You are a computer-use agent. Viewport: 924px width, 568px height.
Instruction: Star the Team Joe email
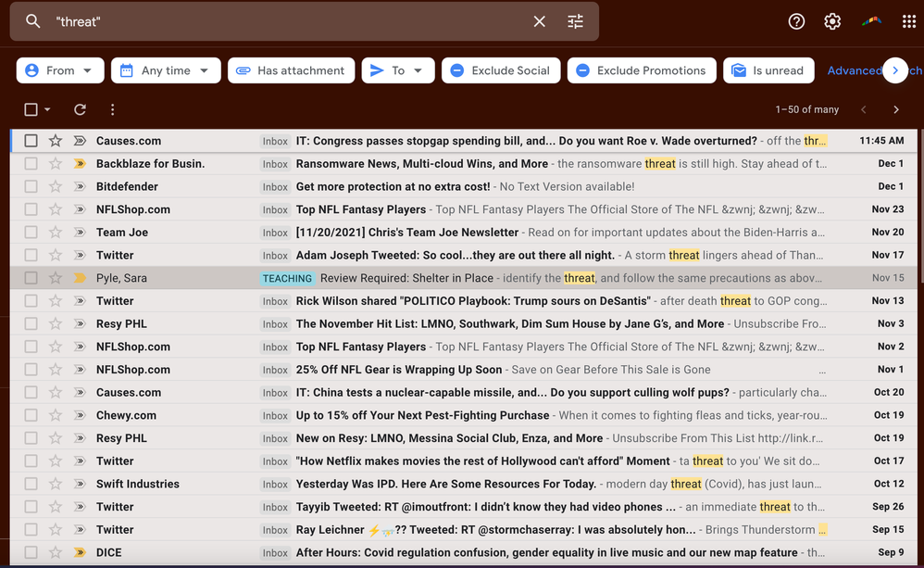pyautogui.click(x=56, y=233)
